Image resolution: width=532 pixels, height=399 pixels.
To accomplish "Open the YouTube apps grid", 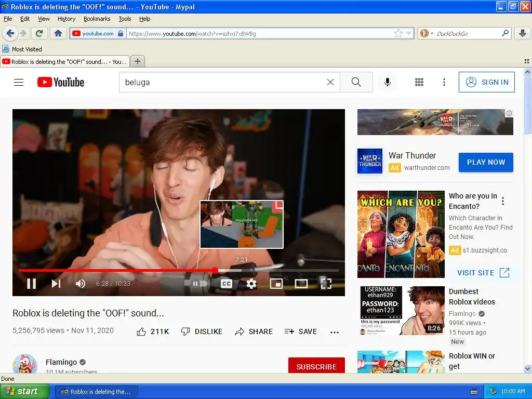I will point(419,82).
